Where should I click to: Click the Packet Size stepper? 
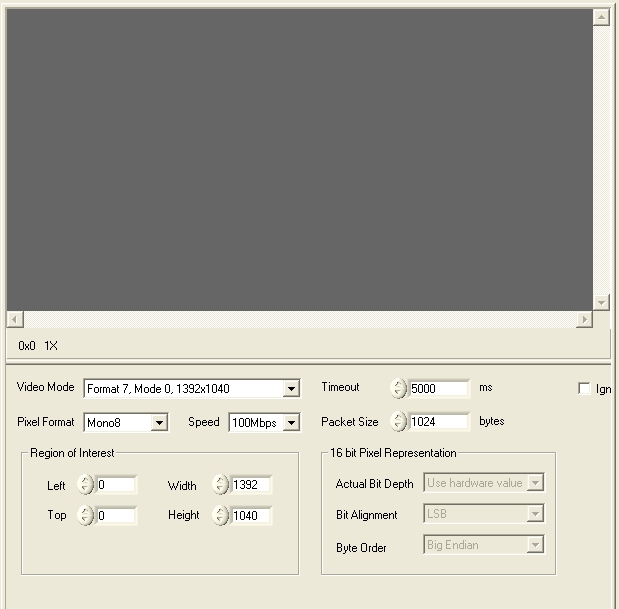(x=398, y=422)
